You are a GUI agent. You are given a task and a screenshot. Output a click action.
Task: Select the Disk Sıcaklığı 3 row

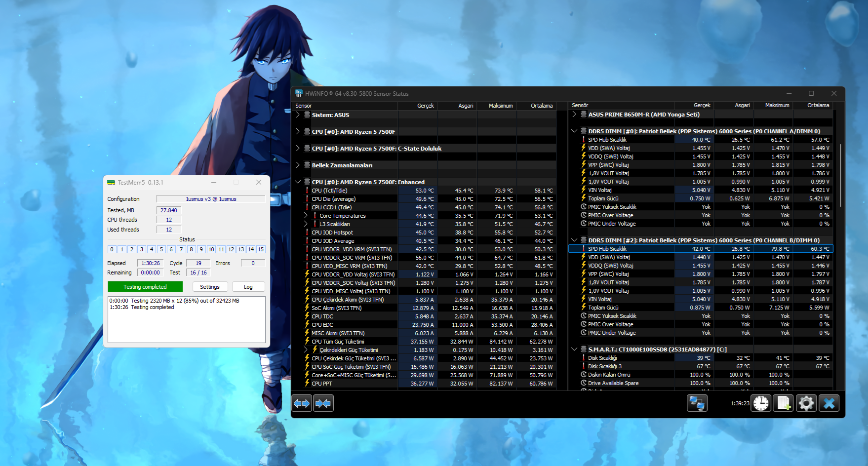click(701, 366)
